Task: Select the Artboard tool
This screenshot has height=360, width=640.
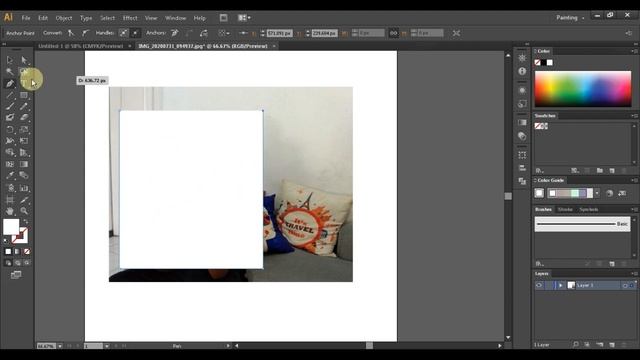Action: tap(10, 200)
